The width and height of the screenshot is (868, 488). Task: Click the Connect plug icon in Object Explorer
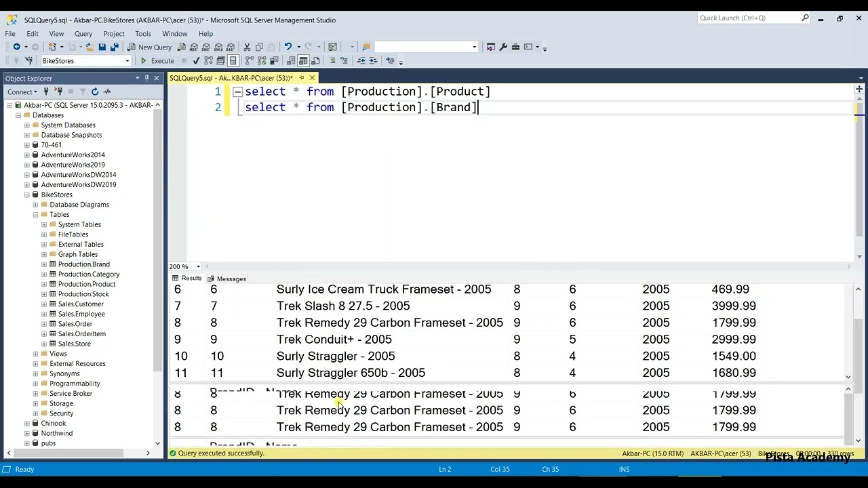(46, 91)
